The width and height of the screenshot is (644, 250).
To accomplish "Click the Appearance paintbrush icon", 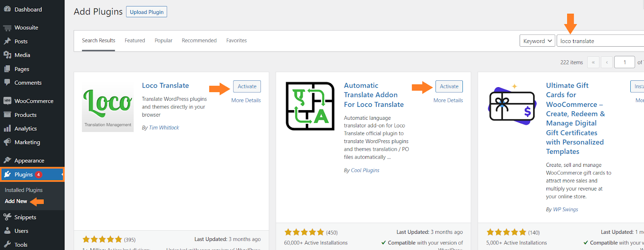I will [x=7, y=160].
